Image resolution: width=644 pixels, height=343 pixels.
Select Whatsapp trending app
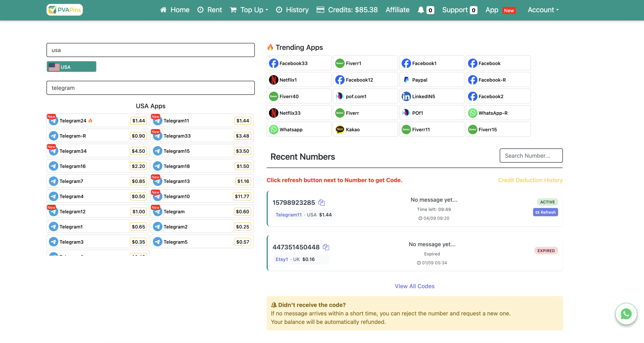pyautogui.click(x=299, y=130)
